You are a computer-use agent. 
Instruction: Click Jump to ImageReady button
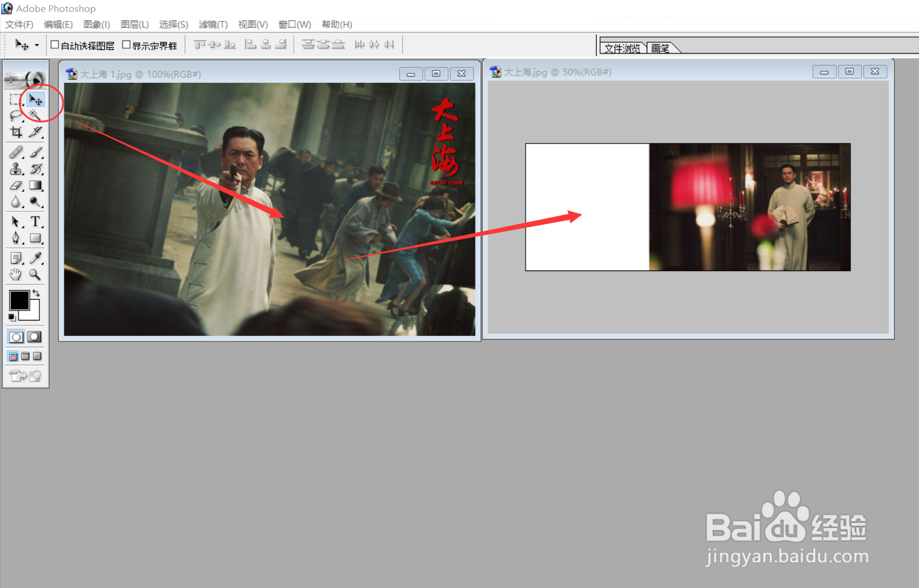(26, 376)
